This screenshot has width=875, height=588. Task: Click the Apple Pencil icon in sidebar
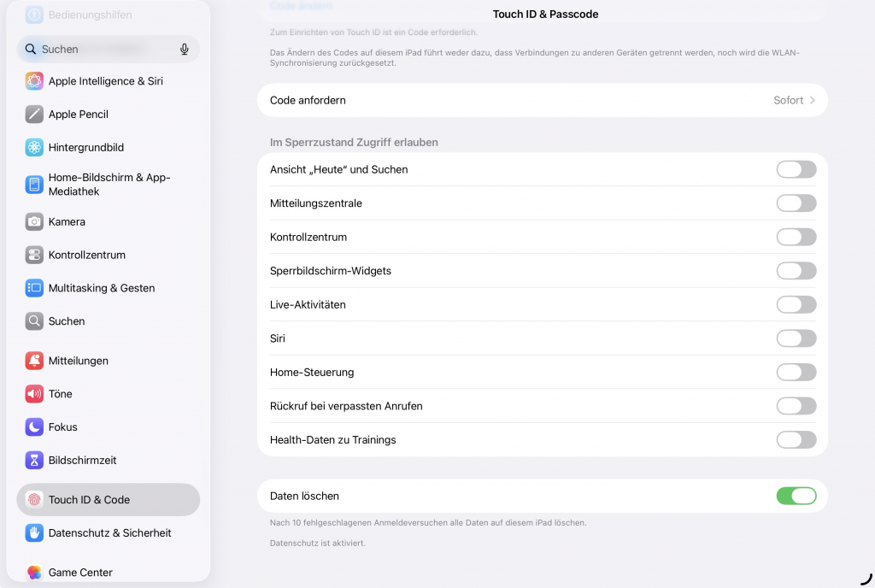(x=34, y=115)
